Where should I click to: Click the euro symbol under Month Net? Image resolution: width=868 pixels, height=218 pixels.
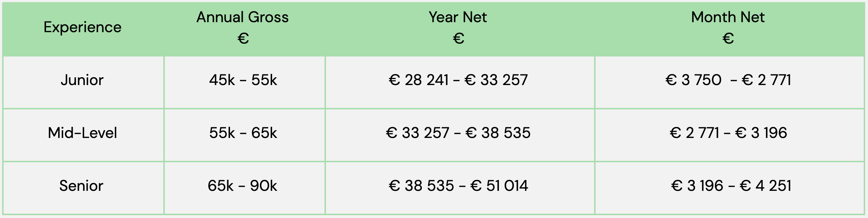[728, 38]
